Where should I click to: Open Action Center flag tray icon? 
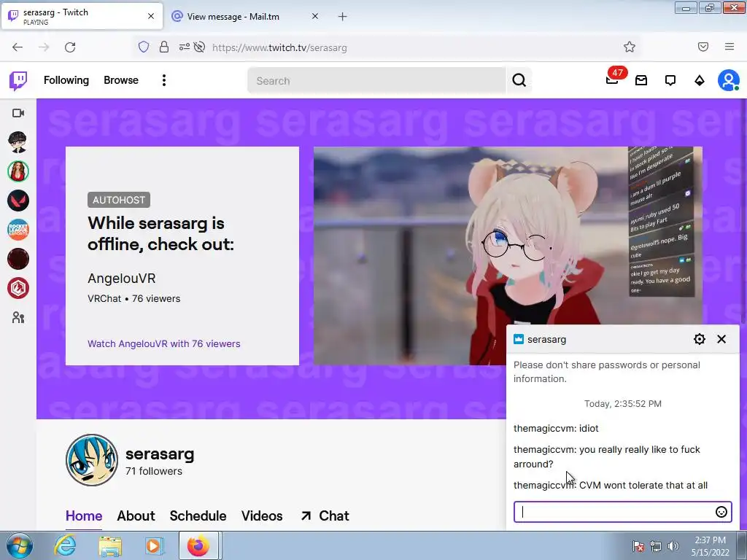coord(638,546)
